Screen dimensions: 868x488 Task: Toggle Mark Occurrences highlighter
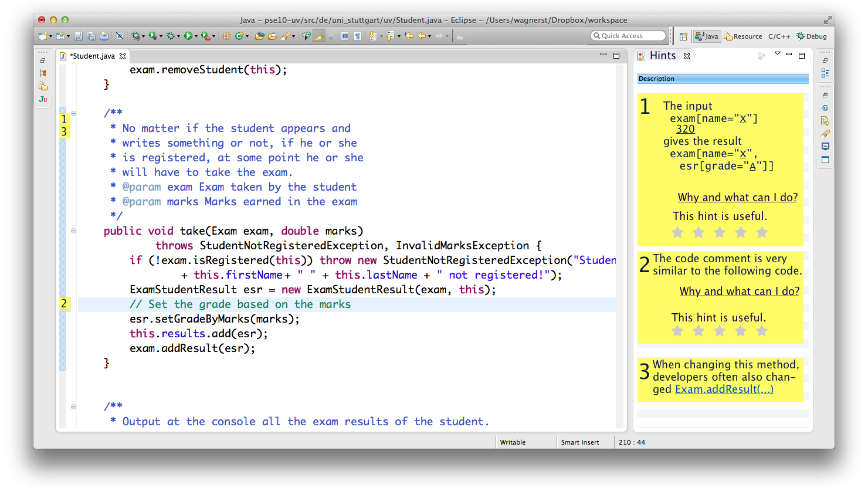318,36
